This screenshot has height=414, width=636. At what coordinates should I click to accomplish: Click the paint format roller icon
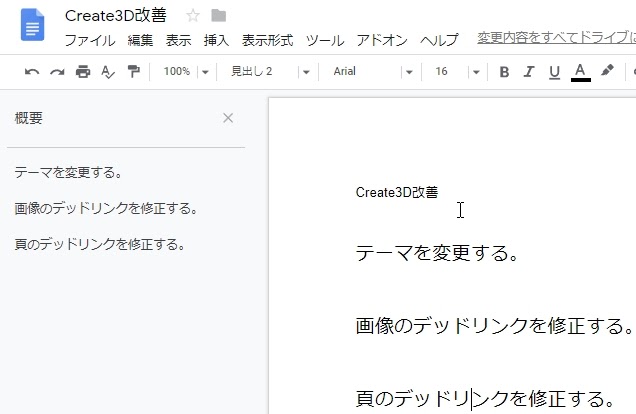click(133, 72)
